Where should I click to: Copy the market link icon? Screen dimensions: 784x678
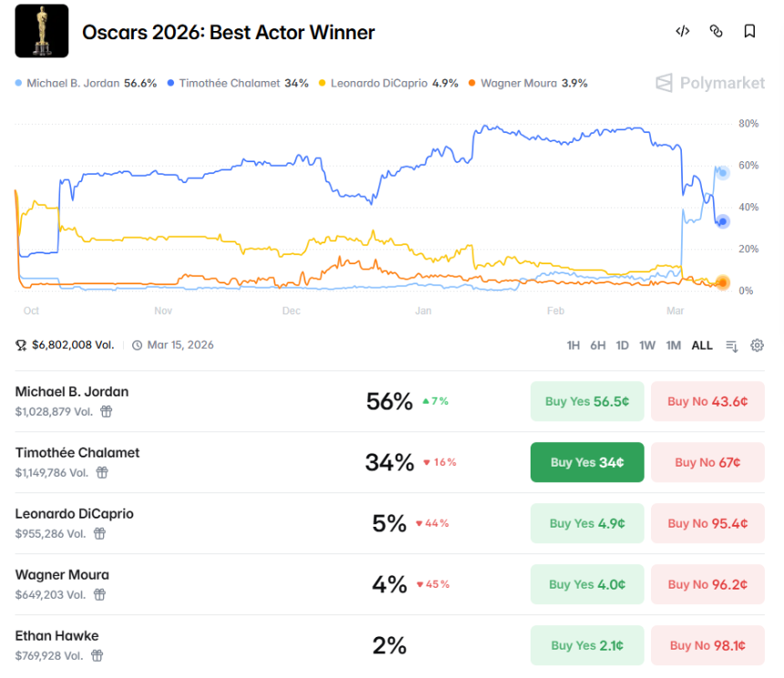tap(716, 31)
